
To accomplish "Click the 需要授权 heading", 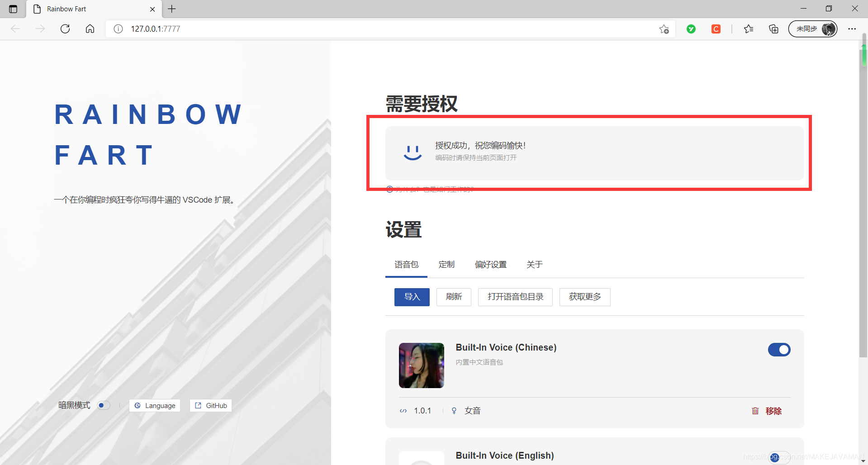I will point(422,104).
